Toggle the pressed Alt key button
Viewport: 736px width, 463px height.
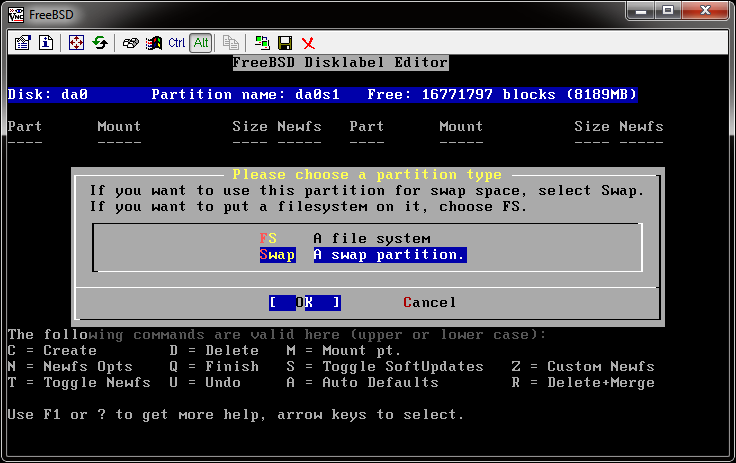(x=201, y=43)
